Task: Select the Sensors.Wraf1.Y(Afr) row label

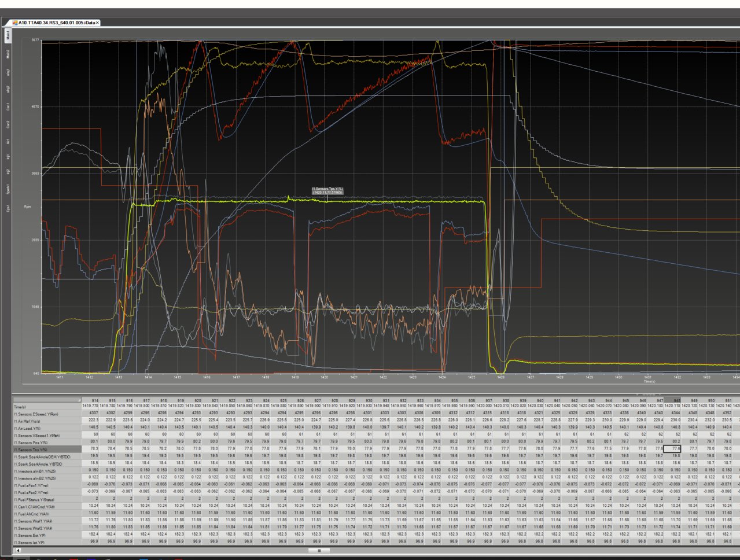Action: click(47, 521)
